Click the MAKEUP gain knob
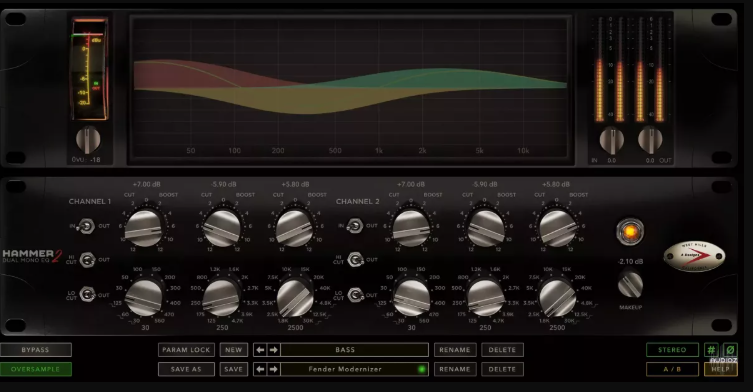 click(x=630, y=284)
